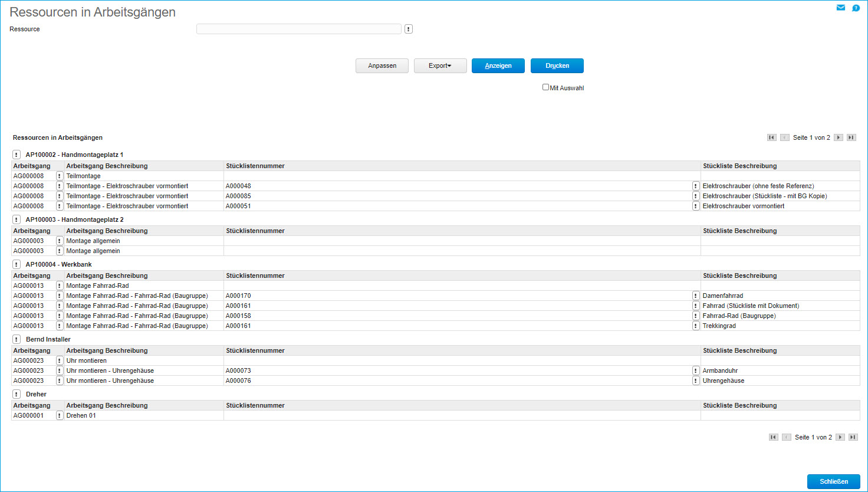Click details icon next to Bernd Installer
The image size is (868, 492).
(x=17, y=339)
